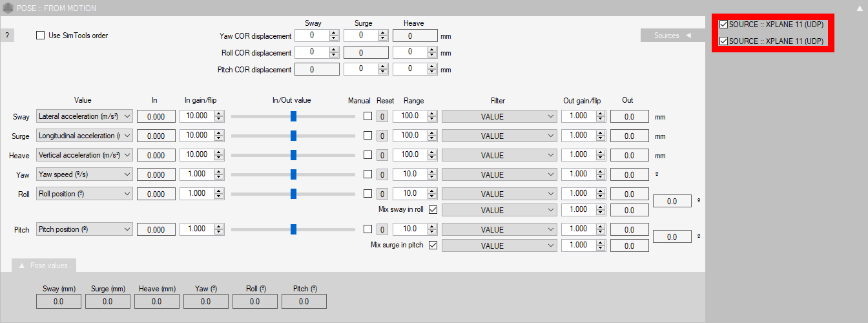Increase the Sway In gain/flip value
The height and width of the screenshot is (323, 868).
tap(219, 113)
